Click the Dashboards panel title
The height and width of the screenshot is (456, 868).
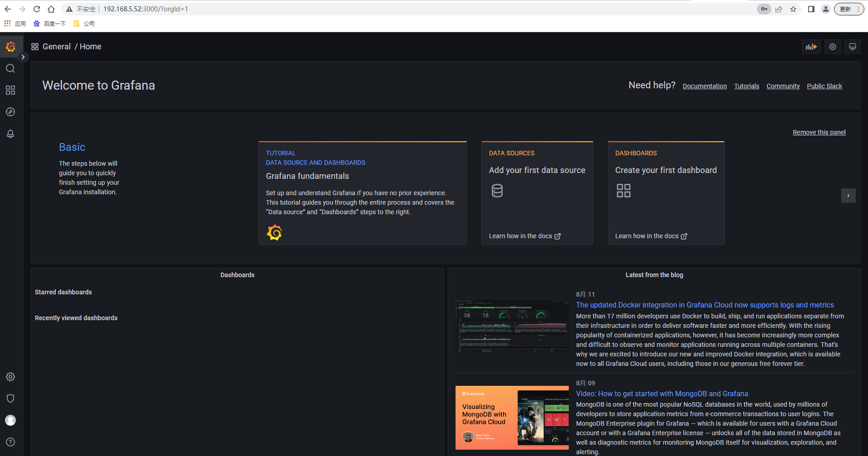click(x=238, y=275)
